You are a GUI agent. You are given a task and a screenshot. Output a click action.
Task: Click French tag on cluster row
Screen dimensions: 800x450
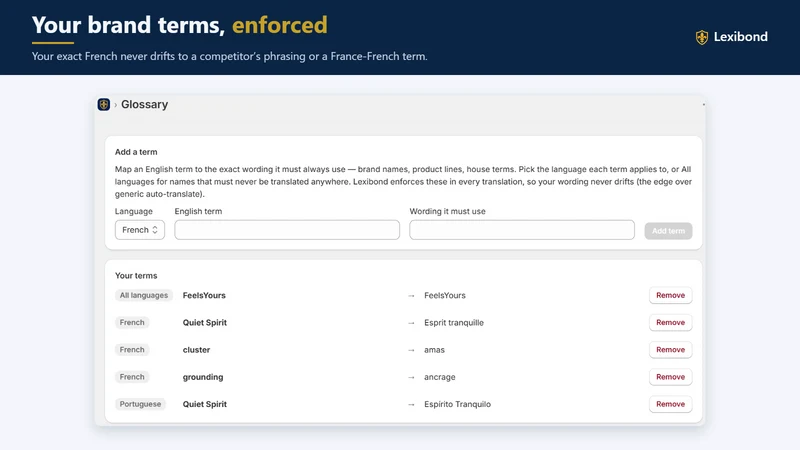(x=132, y=349)
